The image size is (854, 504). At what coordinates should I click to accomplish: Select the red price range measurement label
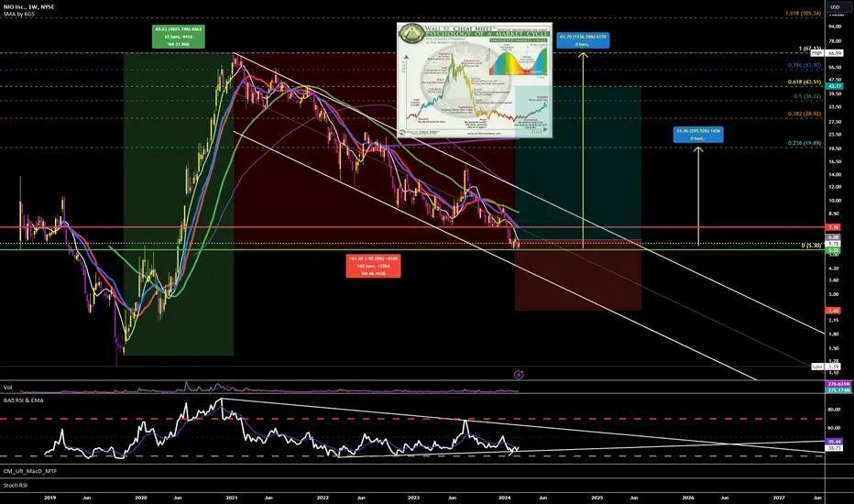pos(373,266)
